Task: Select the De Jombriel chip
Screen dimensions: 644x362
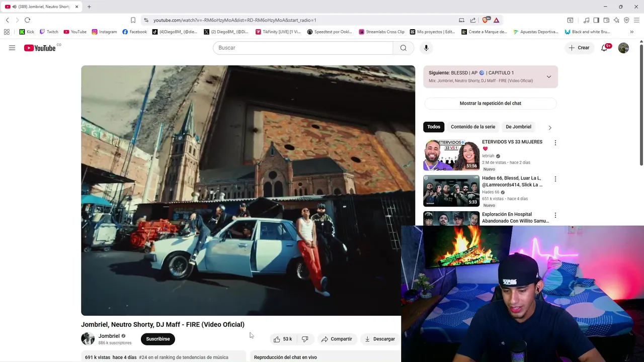Action: (x=518, y=127)
